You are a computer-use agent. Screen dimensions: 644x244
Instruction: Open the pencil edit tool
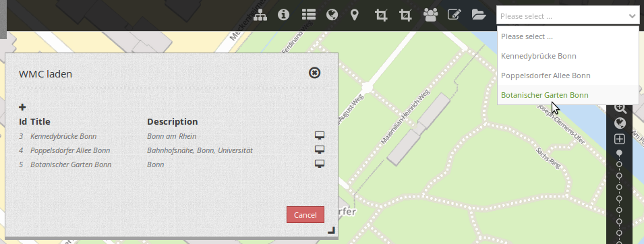point(455,15)
